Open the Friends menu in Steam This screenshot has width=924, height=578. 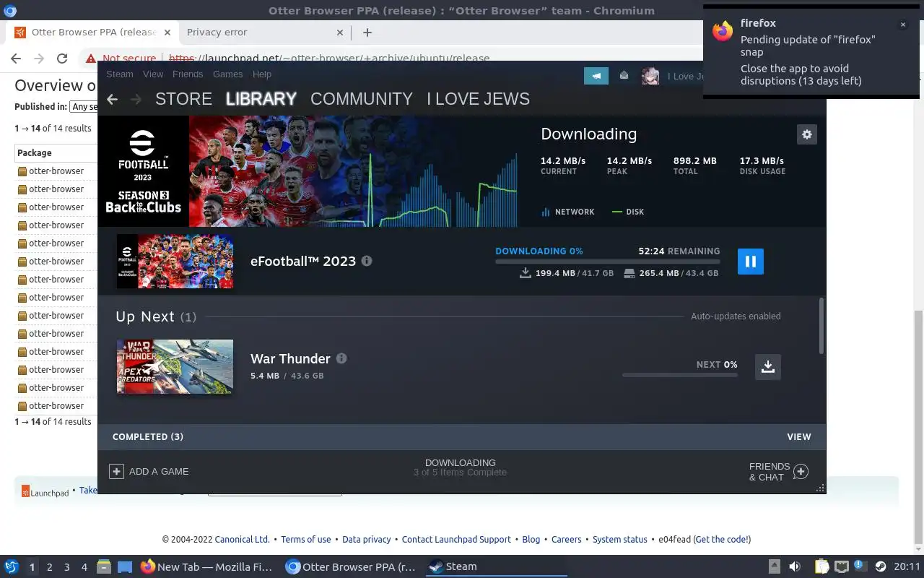click(x=188, y=74)
